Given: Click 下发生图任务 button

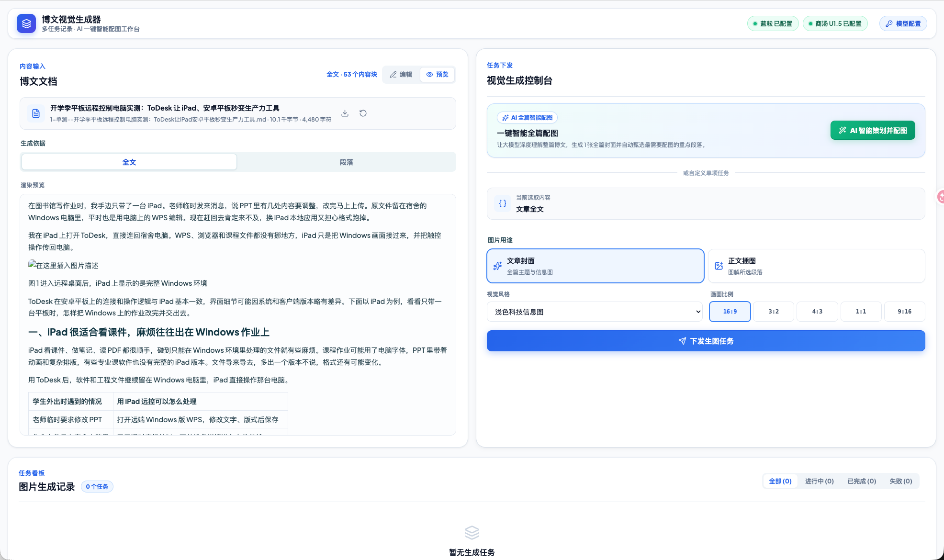Looking at the screenshot, I should click(706, 341).
